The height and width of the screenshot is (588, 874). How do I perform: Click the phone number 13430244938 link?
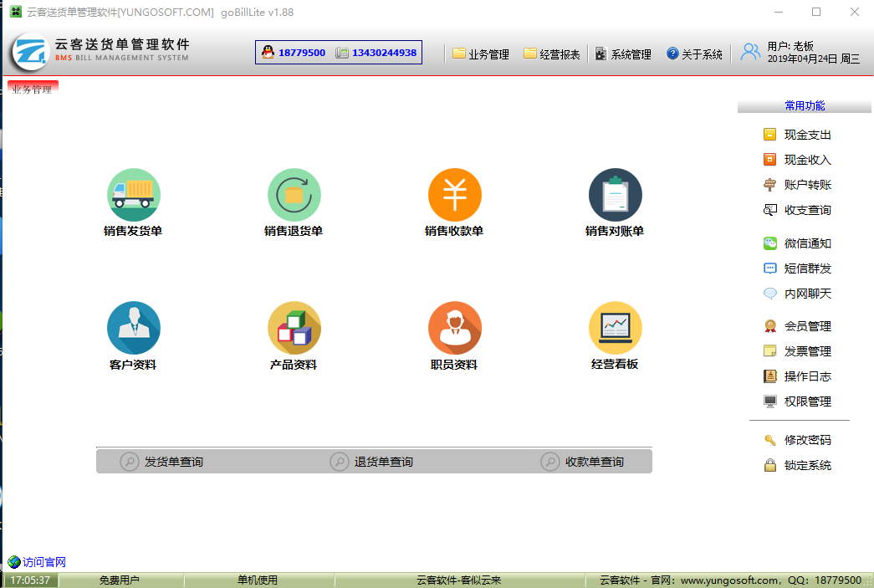pyautogui.click(x=384, y=53)
